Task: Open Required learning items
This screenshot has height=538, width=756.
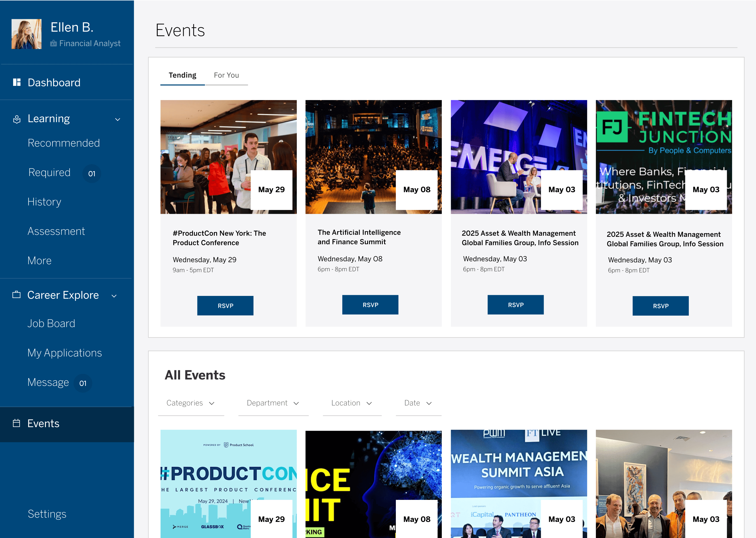Action: pos(49,172)
